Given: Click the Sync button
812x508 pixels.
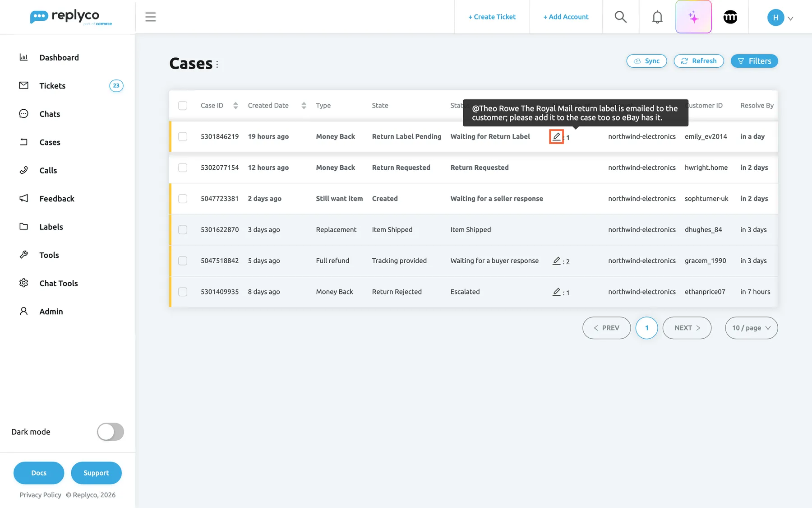Looking at the screenshot, I should [x=646, y=61].
